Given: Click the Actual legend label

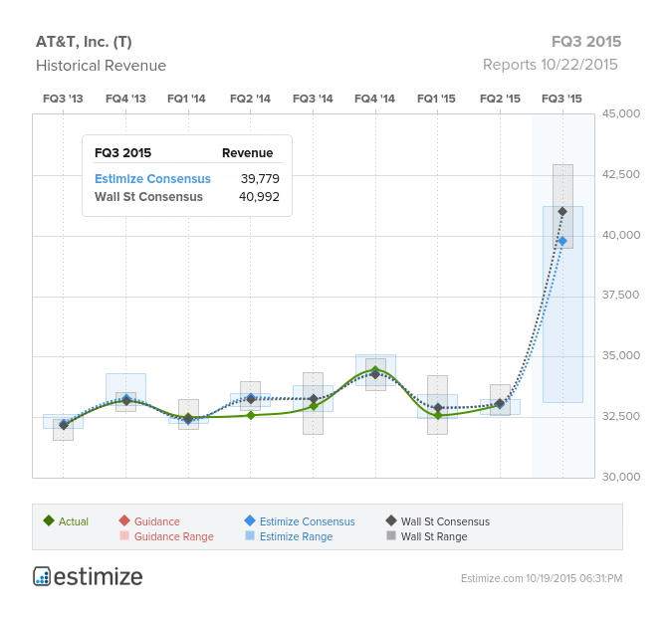Looking at the screenshot, I should tap(74, 521).
